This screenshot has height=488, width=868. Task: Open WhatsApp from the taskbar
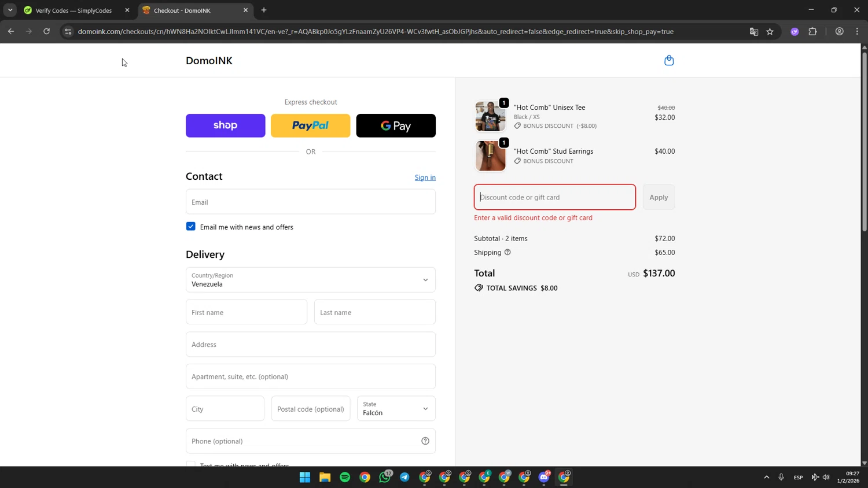point(385,477)
